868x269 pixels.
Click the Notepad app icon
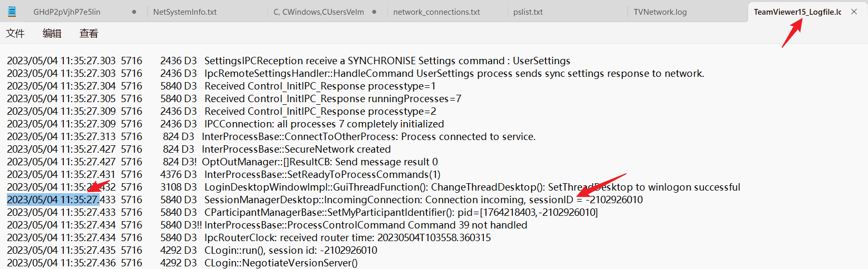click(x=12, y=12)
